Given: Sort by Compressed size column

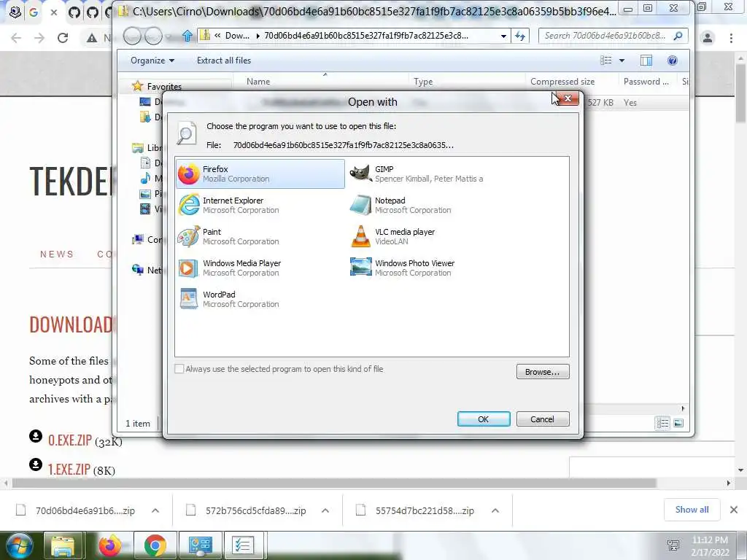Looking at the screenshot, I should pyautogui.click(x=562, y=82).
